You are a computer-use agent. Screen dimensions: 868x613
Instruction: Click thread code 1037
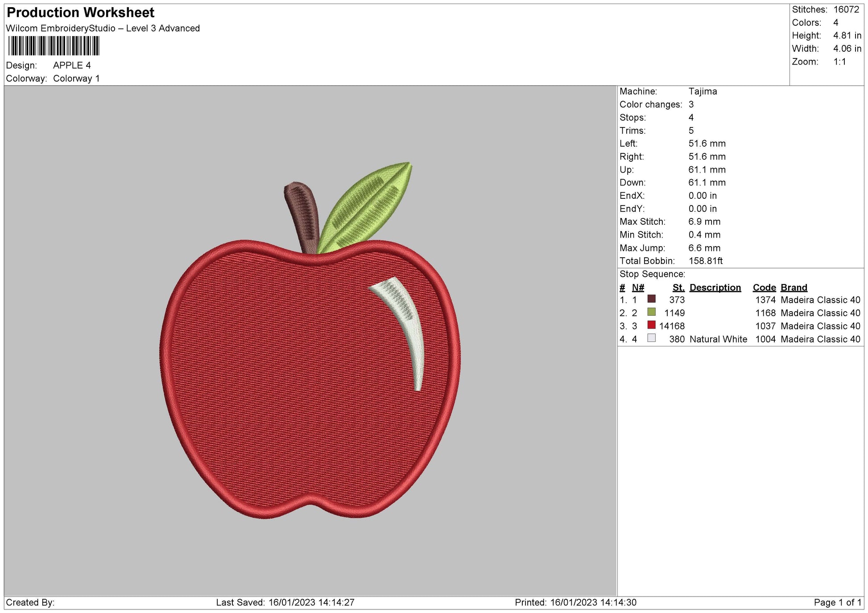point(765,326)
